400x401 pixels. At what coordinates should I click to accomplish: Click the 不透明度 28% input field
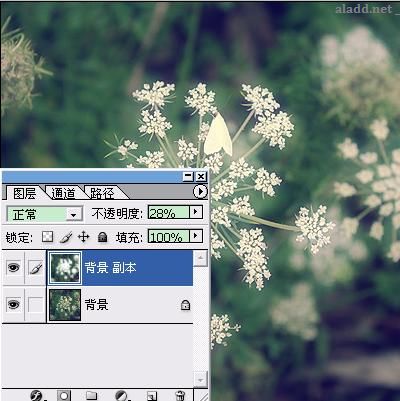(x=169, y=212)
